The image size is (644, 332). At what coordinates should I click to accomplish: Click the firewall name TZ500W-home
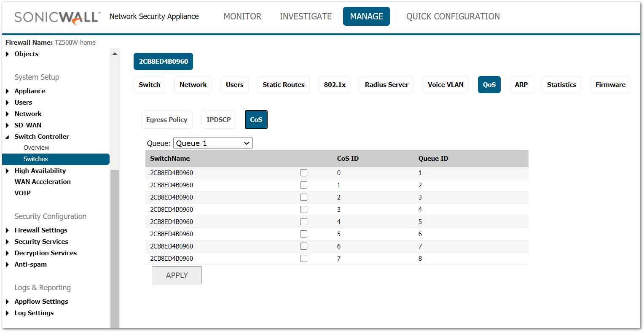coord(75,43)
